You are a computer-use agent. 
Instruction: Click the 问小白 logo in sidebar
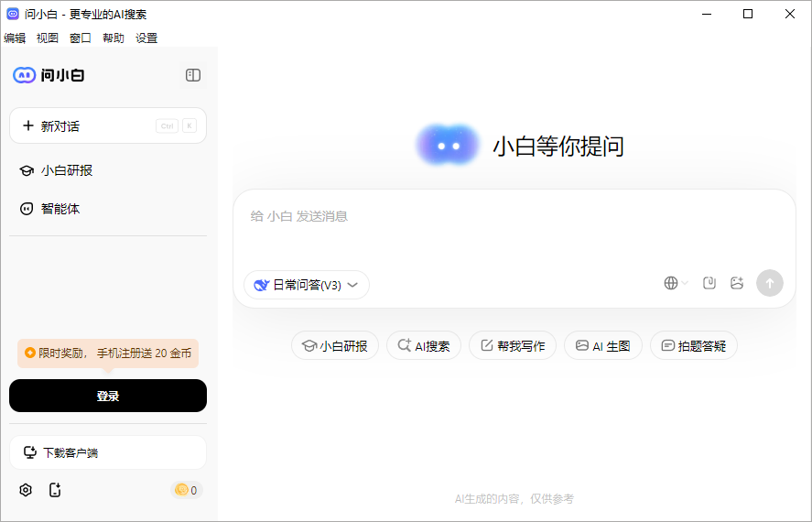pyautogui.click(x=49, y=75)
